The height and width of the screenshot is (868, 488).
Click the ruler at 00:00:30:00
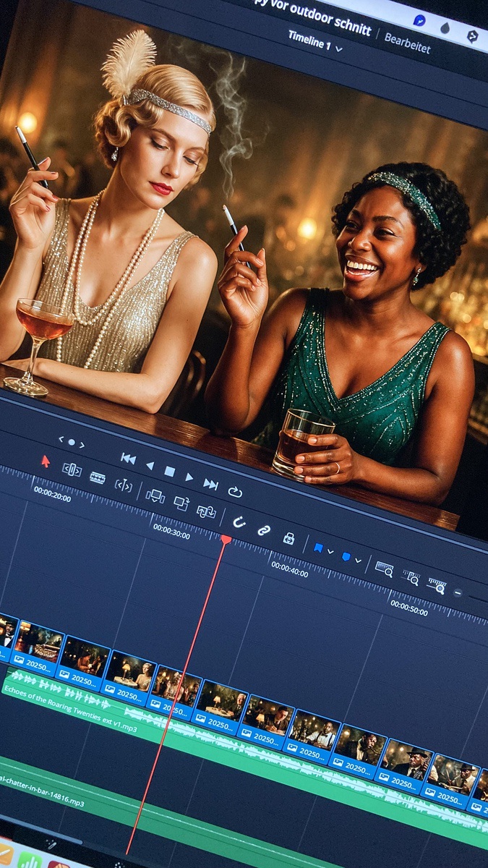[171, 532]
